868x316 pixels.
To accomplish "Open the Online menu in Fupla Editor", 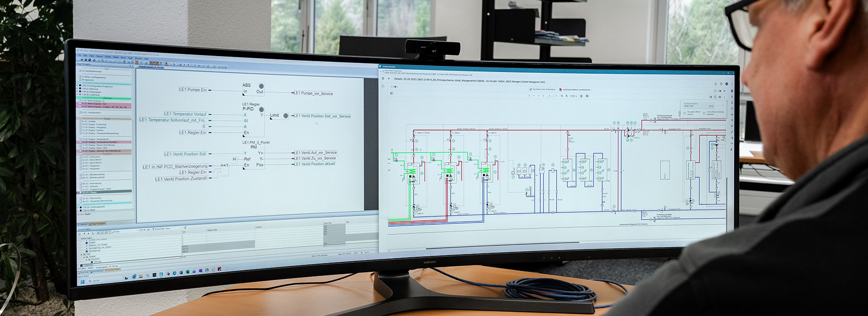I will pyautogui.click(x=108, y=56).
